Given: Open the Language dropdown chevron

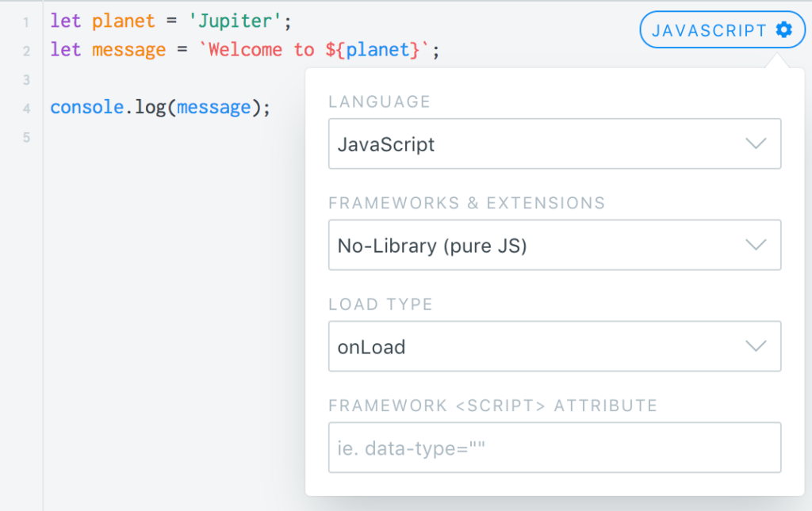Looking at the screenshot, I should pos(756,143).
